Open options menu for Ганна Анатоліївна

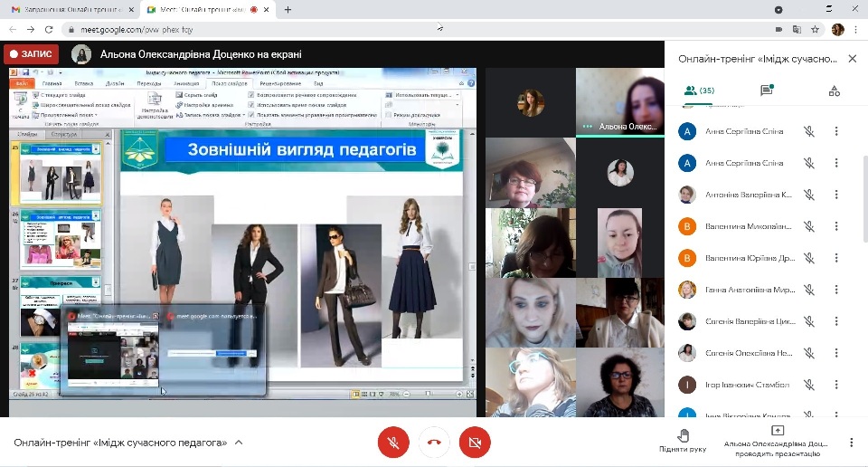[836, 290]
